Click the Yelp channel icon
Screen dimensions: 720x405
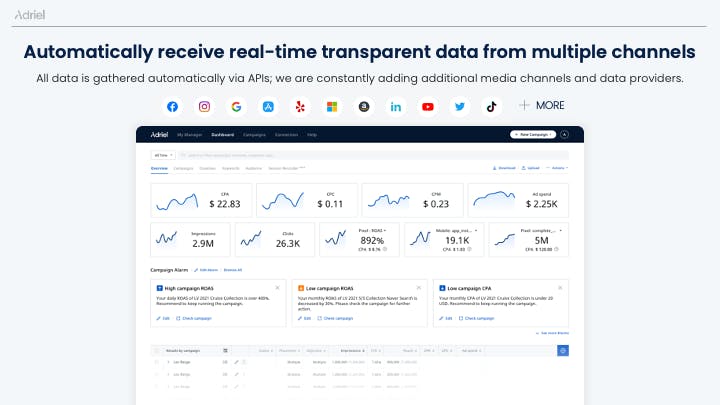pyautogui.click(x=300, y=107)
